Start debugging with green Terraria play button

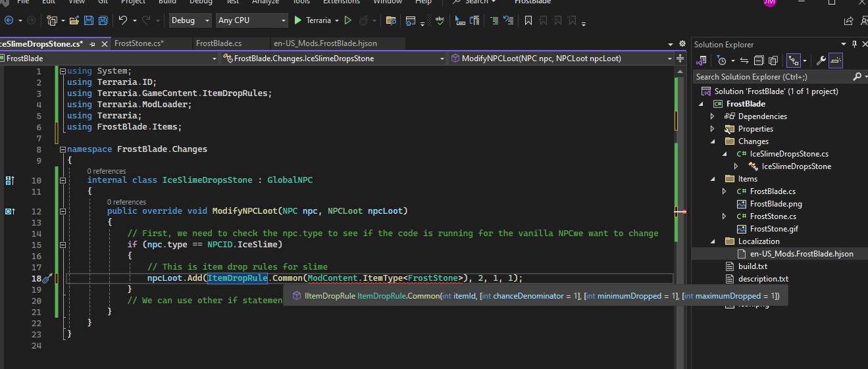[298, 20]
